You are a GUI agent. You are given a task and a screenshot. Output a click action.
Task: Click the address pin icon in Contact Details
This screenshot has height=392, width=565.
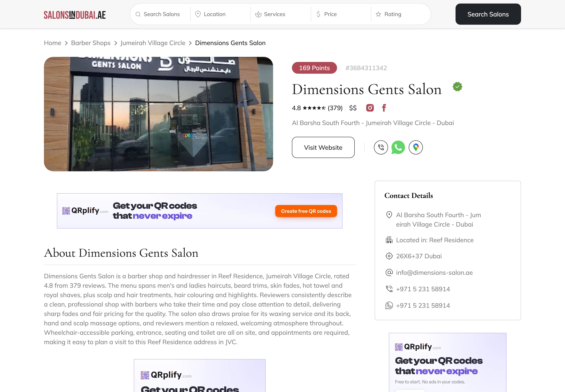pos(389,215)
